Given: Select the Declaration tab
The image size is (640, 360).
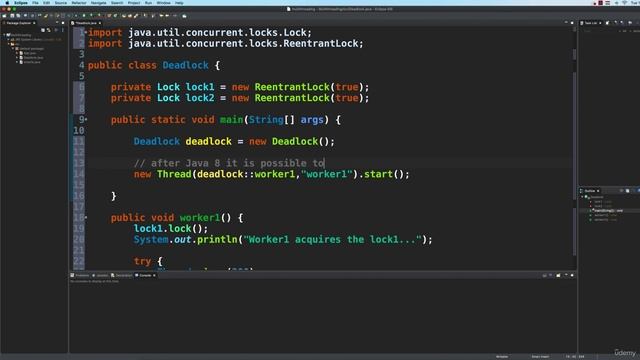Looking at the screenshot, I should pos(122,275).
